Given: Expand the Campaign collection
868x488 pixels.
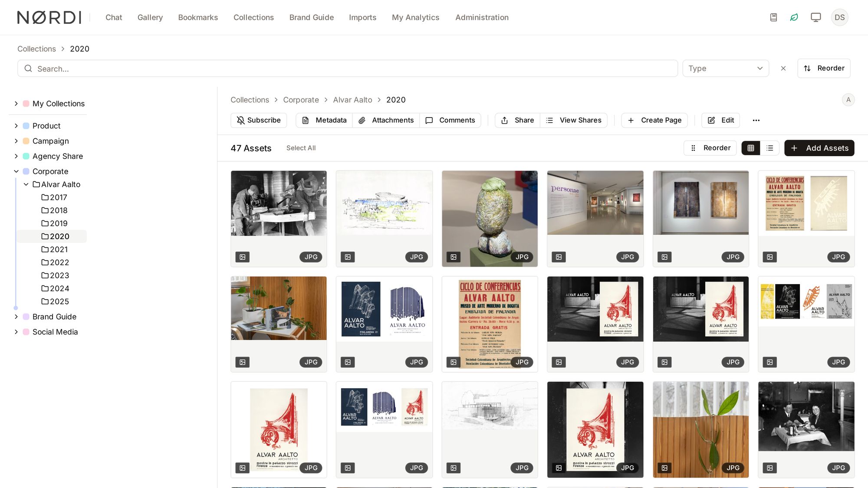Looking at the screenshot, I should pos(16,141).
